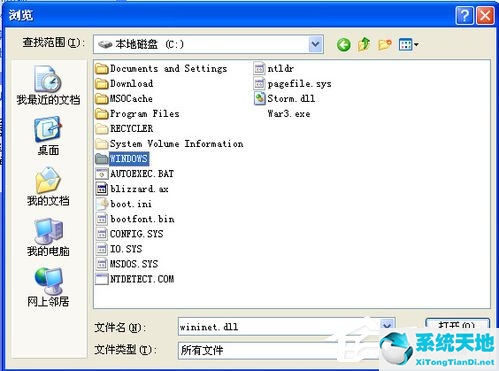This screenshot has width=499, height=371.
Task: Open My Documents (我的文档) shortcut
Action: [48, 187]
